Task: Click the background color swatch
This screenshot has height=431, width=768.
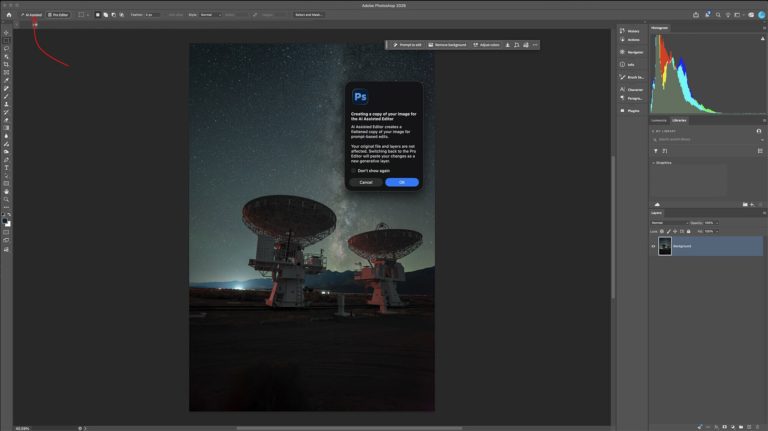Action: point(8,224)
